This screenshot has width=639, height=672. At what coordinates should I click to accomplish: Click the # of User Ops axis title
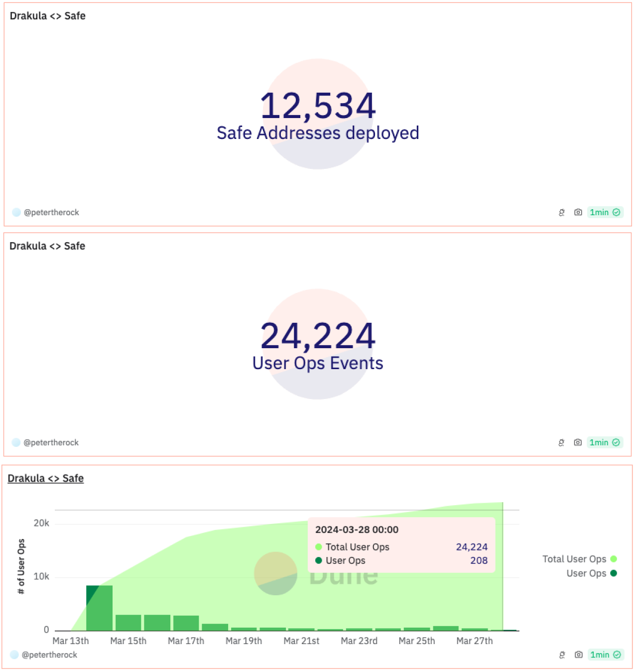[21, 566]
